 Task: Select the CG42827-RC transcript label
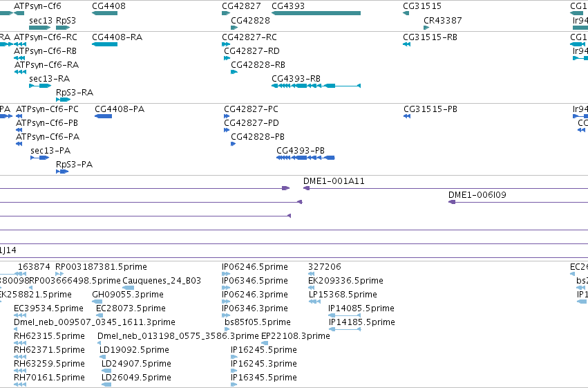(249, 37)
